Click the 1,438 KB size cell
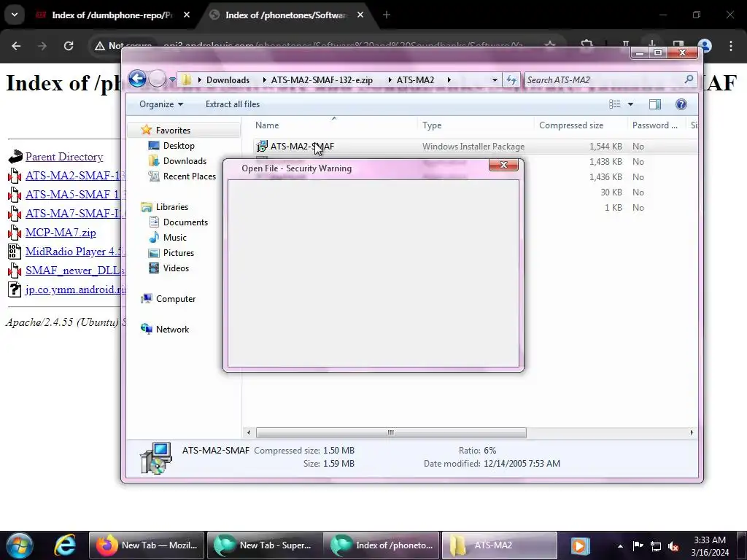 (605, 162)
